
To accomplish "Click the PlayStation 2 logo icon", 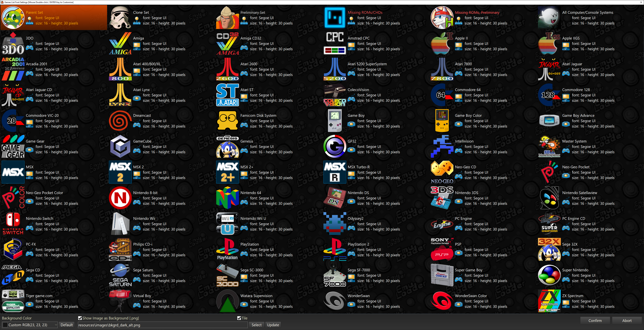I will pos(335,250).
